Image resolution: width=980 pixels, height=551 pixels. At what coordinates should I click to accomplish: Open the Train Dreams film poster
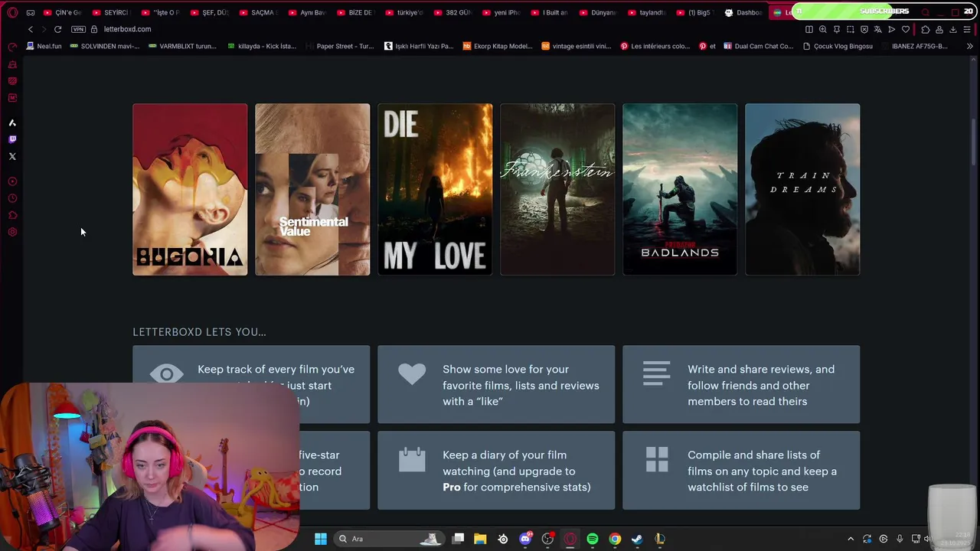point(802,189)
